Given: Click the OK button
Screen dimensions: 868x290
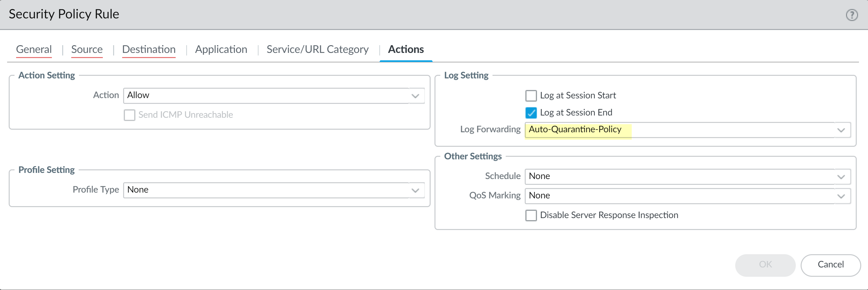Looking at the screenshot, I should (765, 265).
